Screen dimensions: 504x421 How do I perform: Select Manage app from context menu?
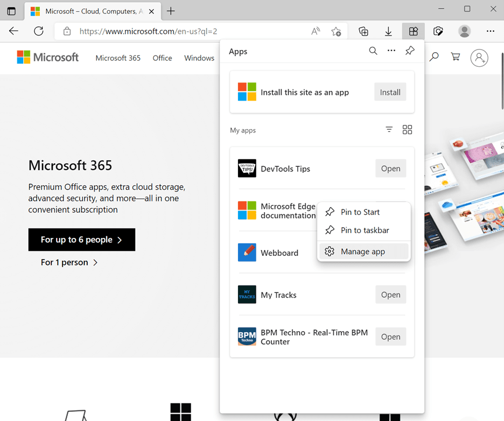(363, 251)
